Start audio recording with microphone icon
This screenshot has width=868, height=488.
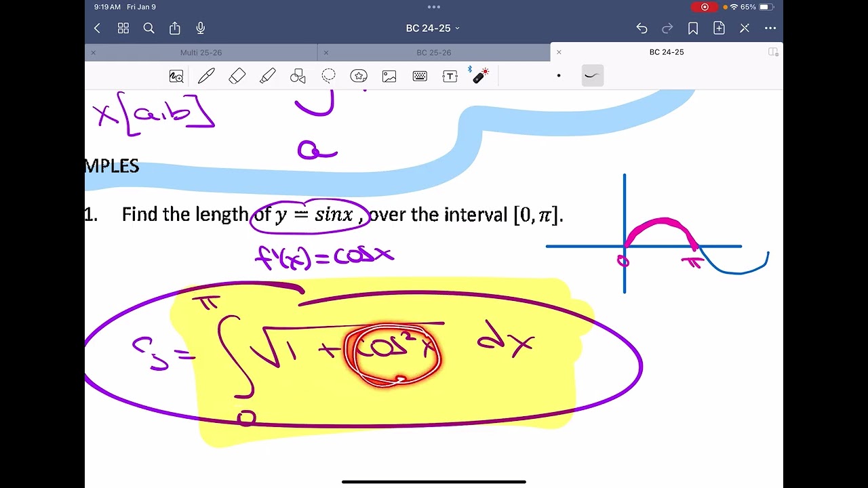click(200, 28)
